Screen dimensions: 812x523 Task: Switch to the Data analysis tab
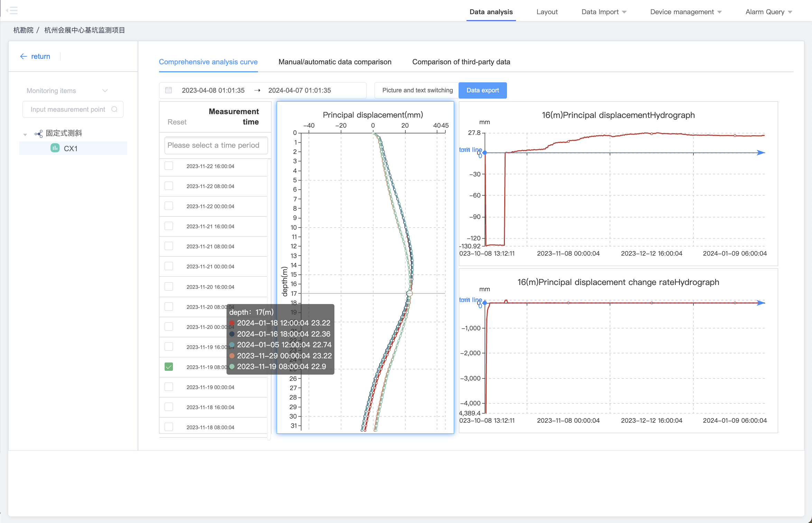[x=491, y=12]
